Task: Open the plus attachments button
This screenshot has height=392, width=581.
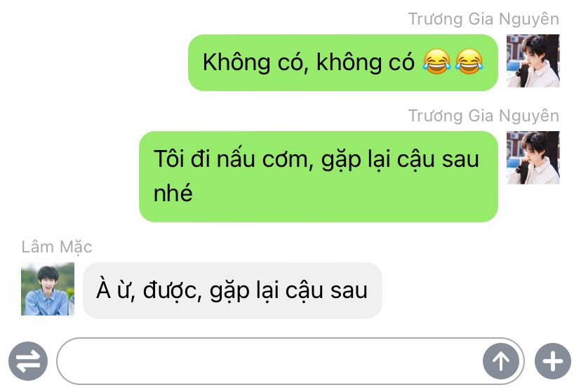Action: 553,361
